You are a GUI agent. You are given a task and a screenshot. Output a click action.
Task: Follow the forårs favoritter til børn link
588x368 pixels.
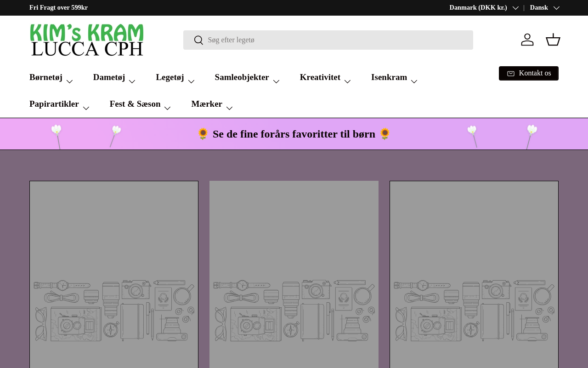click(294, 134)
